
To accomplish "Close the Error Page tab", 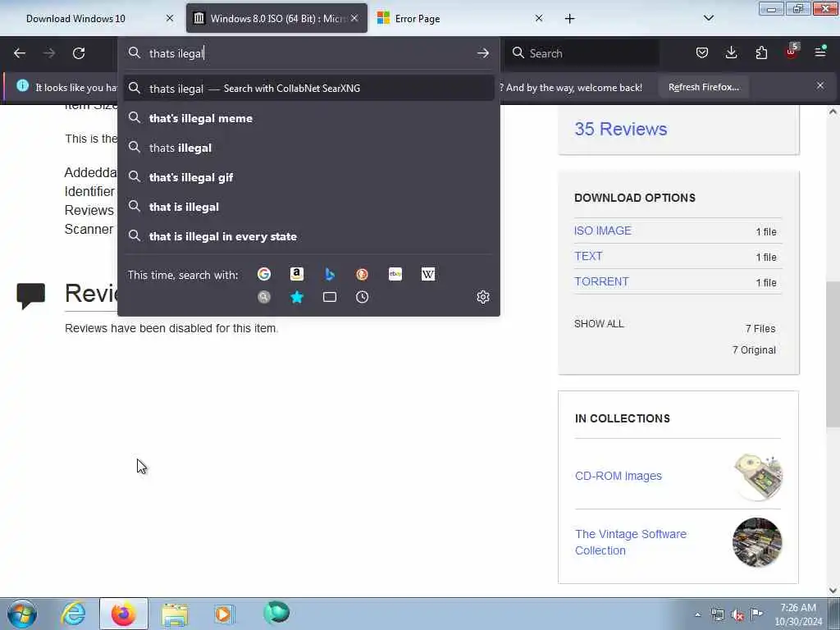I will tap(538, 18).
